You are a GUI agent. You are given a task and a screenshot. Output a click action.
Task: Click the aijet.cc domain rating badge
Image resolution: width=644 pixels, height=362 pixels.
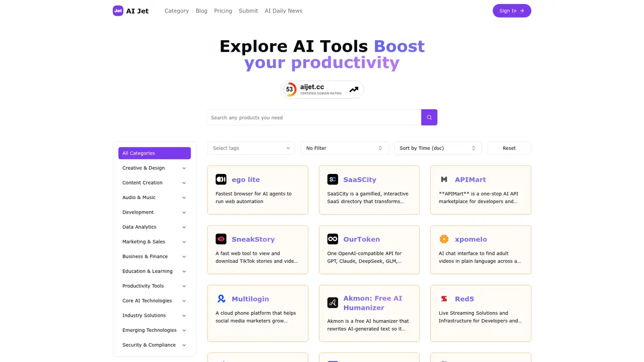point(322,89)
